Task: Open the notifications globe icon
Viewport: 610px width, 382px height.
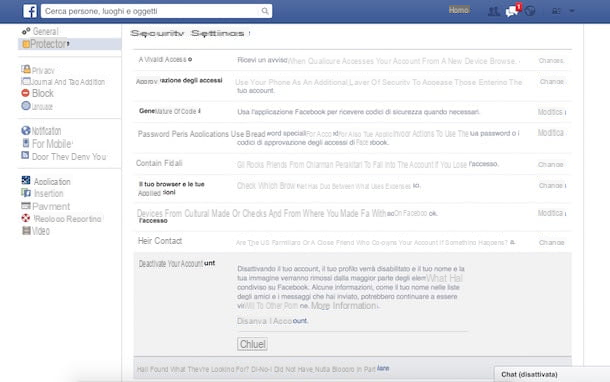Action: click(x=529, y=11)
